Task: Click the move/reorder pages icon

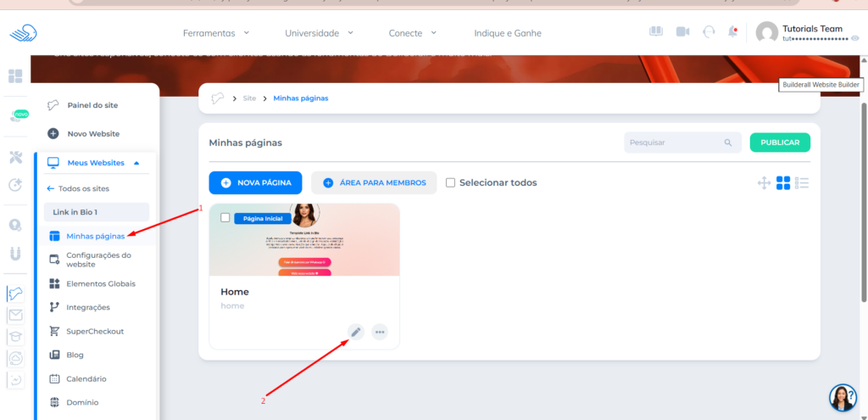Action: pos(763,182)
